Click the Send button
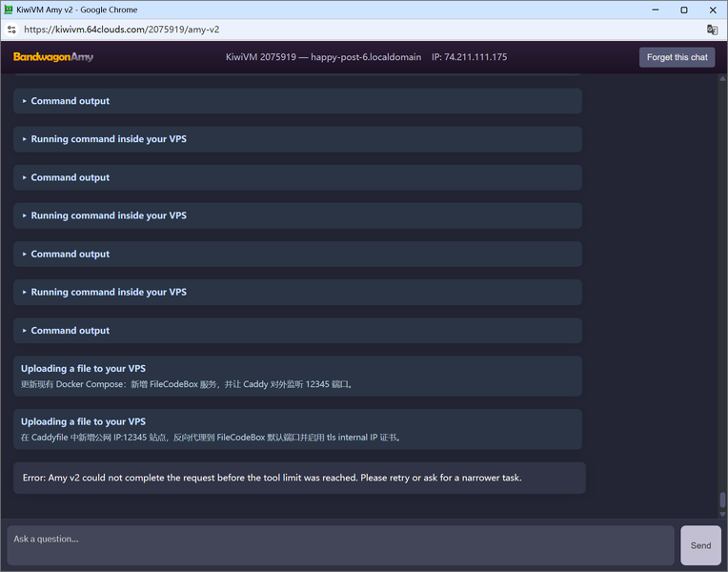728x572 pixels. pyautogui.click(x=700, y=545)
